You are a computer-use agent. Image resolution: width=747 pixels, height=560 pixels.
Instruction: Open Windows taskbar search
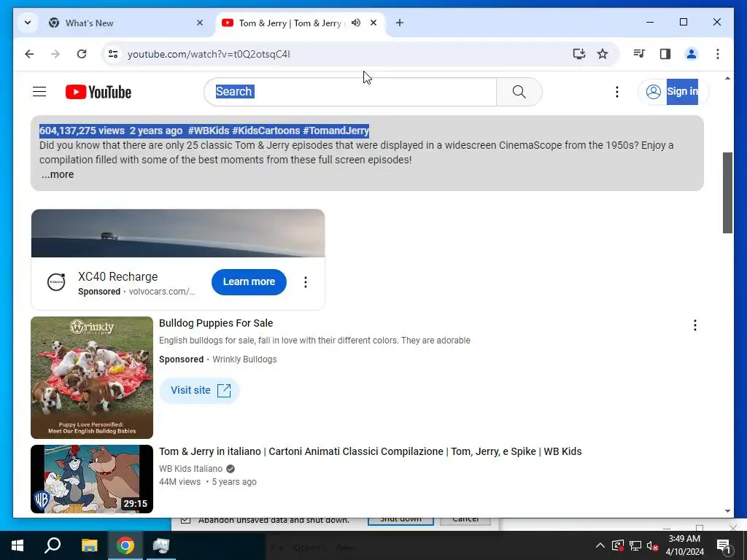pos(53,545)
